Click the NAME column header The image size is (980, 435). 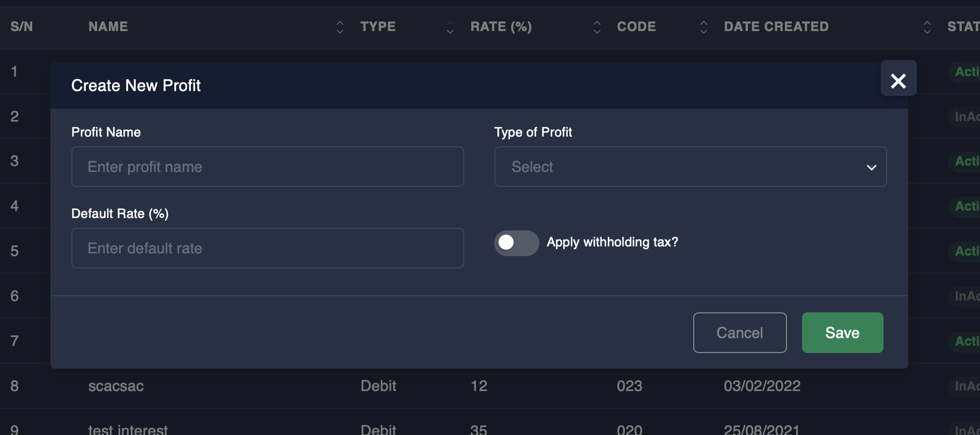coord(108,27)
